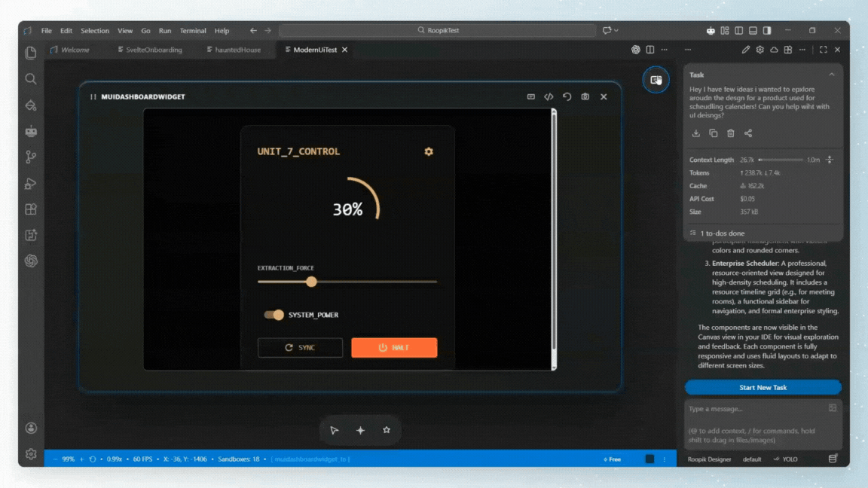Select the plus icon in the canvas toolbar
The height and width of the screenshot is (488, 868).
tap(360, 430)
